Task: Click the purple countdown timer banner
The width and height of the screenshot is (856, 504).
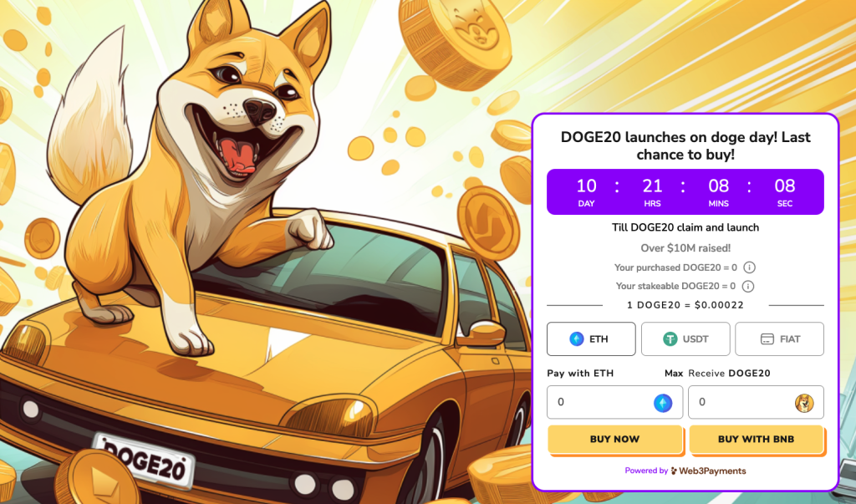Action: pyautogui.click(x=685, y=191)
